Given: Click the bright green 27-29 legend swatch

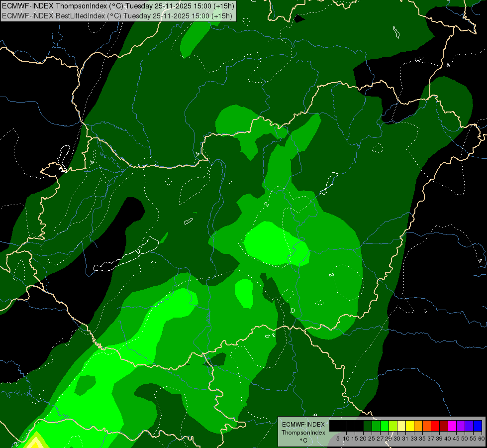Looking at the screenshot, I should (385, 426).
